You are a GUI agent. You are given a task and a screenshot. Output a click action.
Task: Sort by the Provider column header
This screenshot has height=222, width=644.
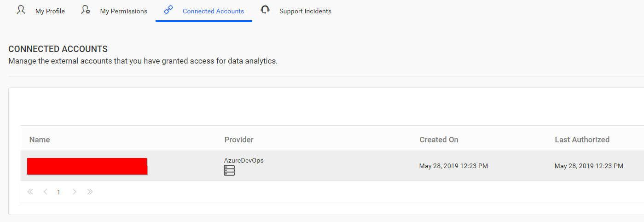239,140
